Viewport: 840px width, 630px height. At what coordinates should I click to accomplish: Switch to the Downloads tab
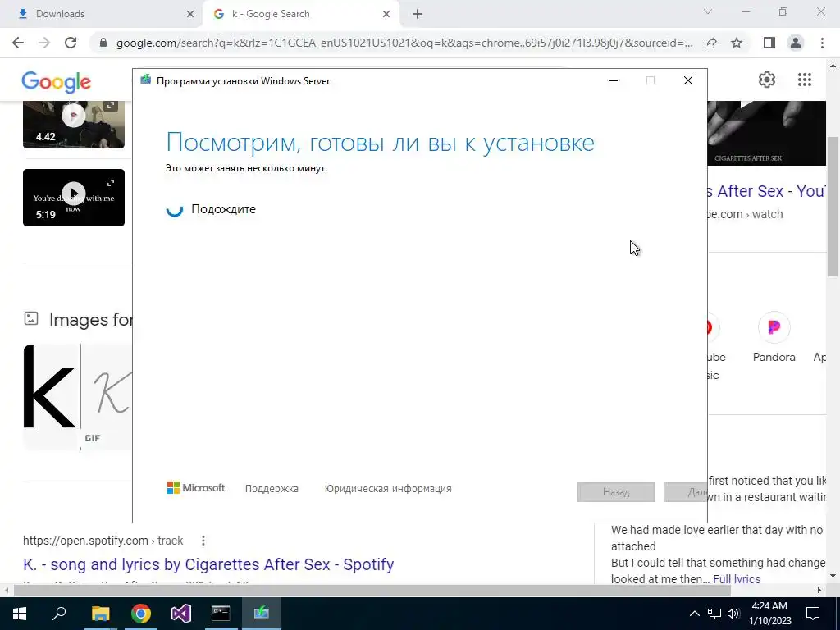(x=102, y=14)
